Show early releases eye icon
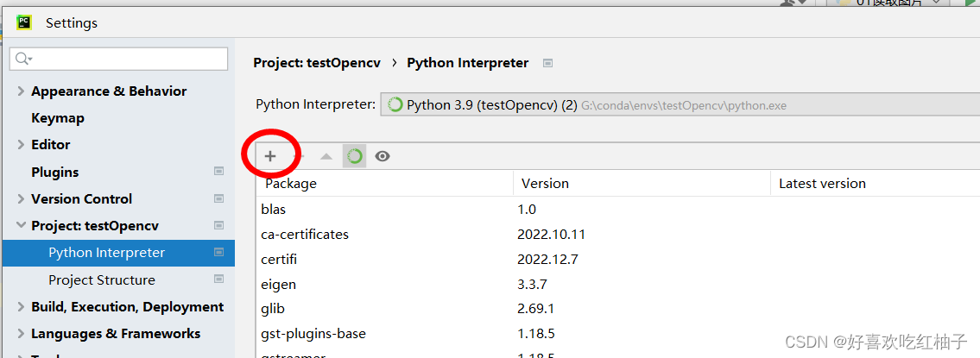Screen dimensions: 980x358 tap(383, 156)
